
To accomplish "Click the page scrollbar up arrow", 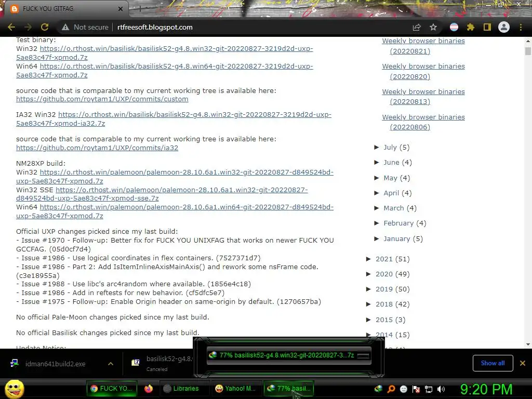I will [x=528, y=41].
